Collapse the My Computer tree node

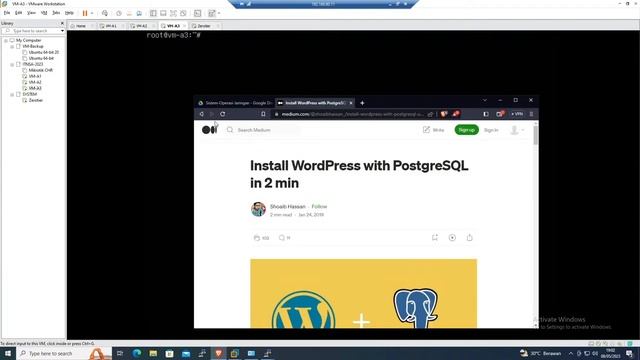[x=6, y=40]
